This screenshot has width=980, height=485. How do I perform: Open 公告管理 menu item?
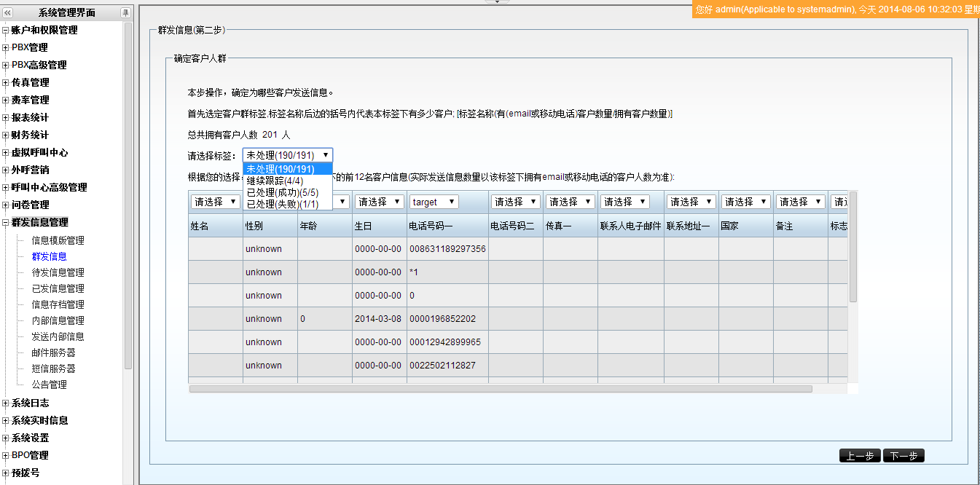pyautogui.click(x=49, y=385)
